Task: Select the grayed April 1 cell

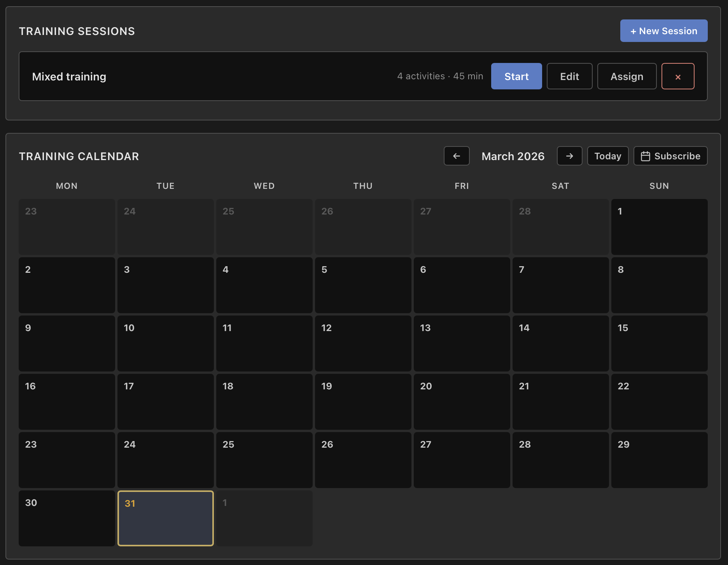Action: point(264,518)
